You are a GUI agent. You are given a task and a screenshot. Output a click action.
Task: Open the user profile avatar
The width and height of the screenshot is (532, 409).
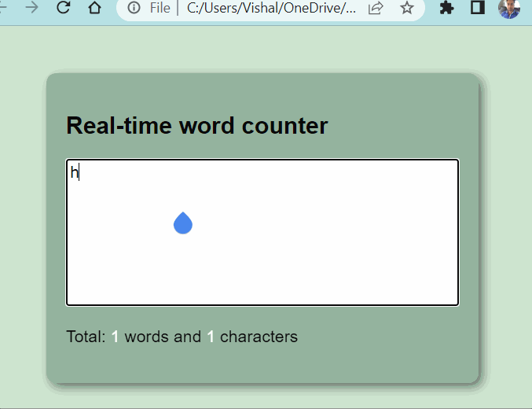click(509, 8)
